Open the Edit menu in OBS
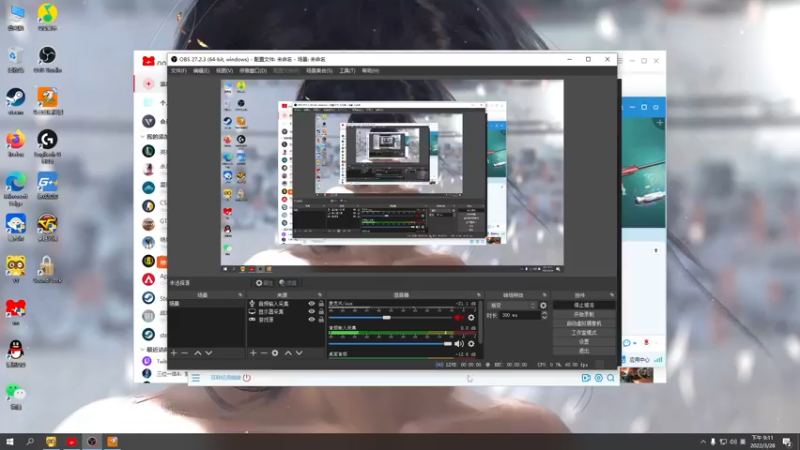Viewport: 800px width, 450px height. pos(201,71)
